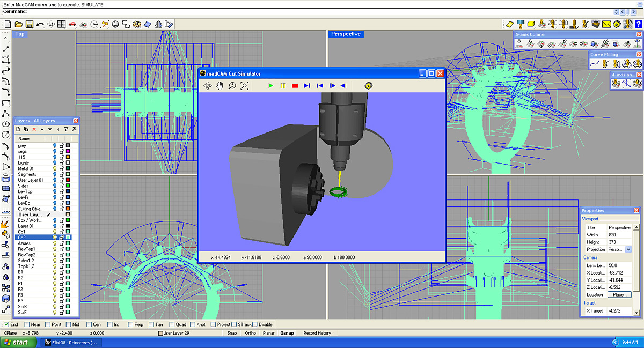Open simulator settings gear icon
The height and width of the screenshot is (348, 644).
368,86
